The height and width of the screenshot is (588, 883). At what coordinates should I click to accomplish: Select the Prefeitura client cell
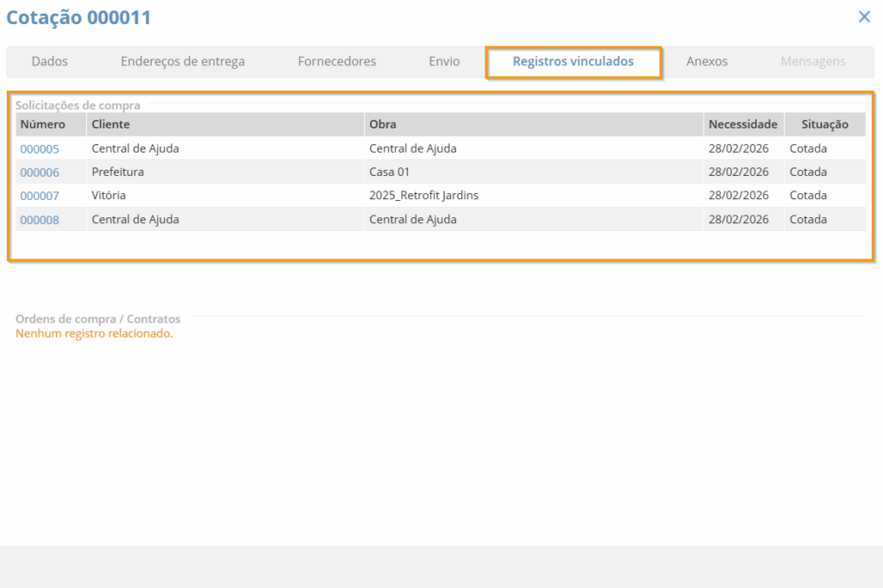118,172
